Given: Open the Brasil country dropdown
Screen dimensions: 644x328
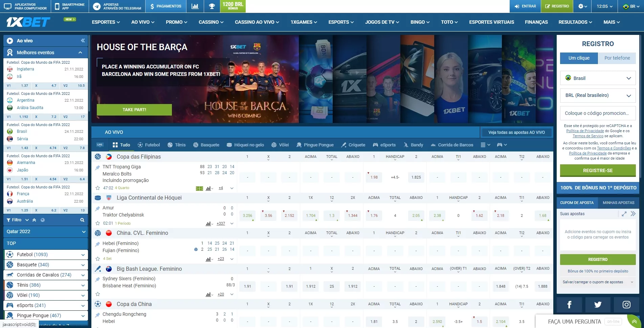Looking at the screenshot, I should [598, 78].
